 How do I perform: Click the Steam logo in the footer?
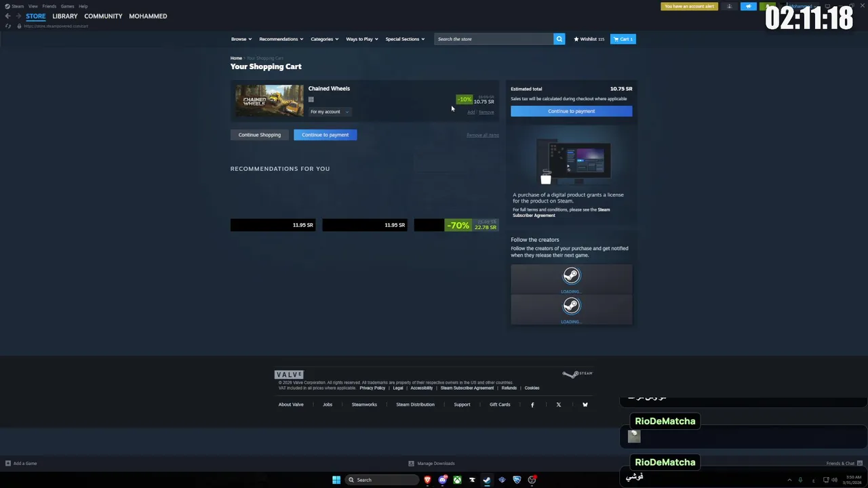click(x=577, y=373)
